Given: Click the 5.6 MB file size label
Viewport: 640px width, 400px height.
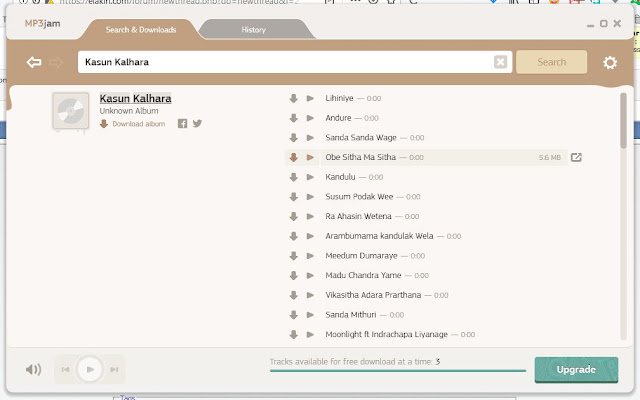Looking at the screenshot, I should click(550, 158).
